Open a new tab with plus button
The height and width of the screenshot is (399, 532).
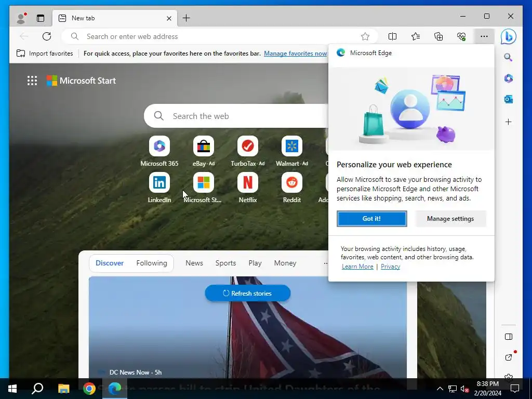[x=187, y=18]
